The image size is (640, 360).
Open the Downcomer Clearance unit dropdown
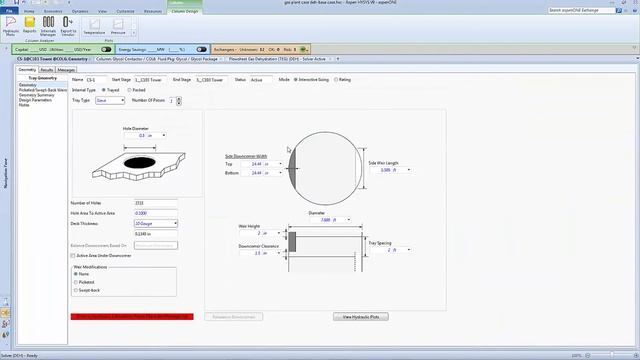[x=279, y=253]
